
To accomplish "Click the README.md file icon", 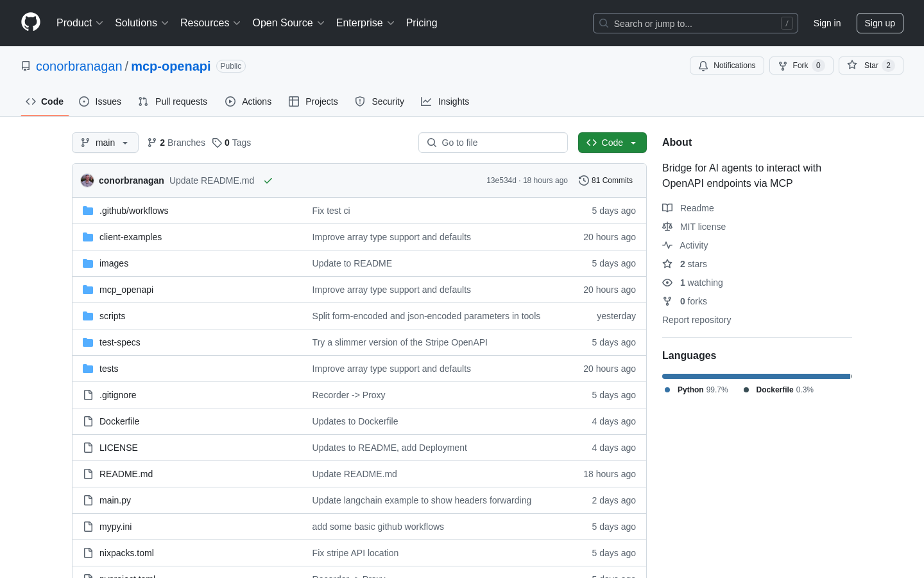I will pyautogui.click(x=88, y=474).
